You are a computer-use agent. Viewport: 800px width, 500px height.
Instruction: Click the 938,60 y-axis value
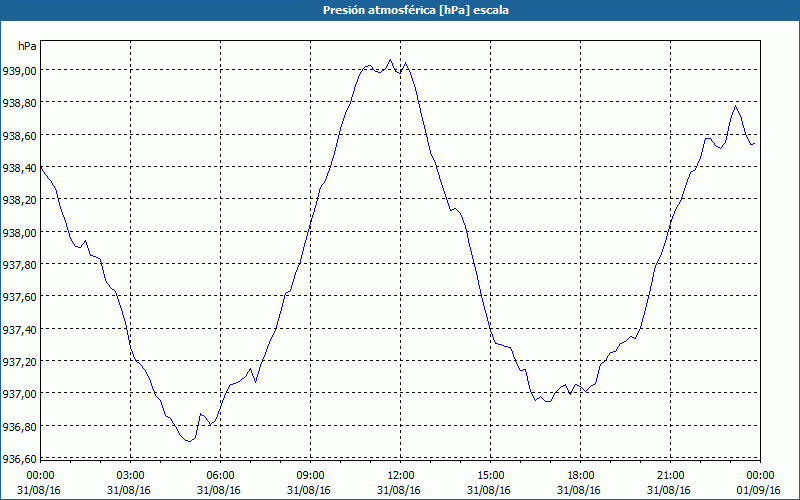[19, 136]
